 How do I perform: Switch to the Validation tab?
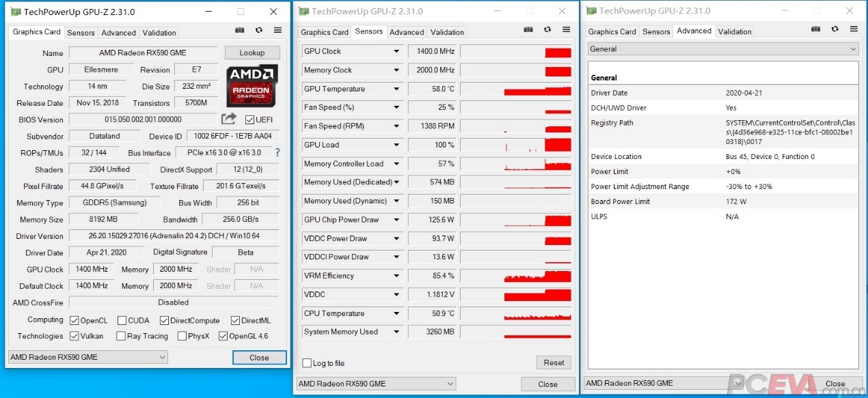(159, 32)
